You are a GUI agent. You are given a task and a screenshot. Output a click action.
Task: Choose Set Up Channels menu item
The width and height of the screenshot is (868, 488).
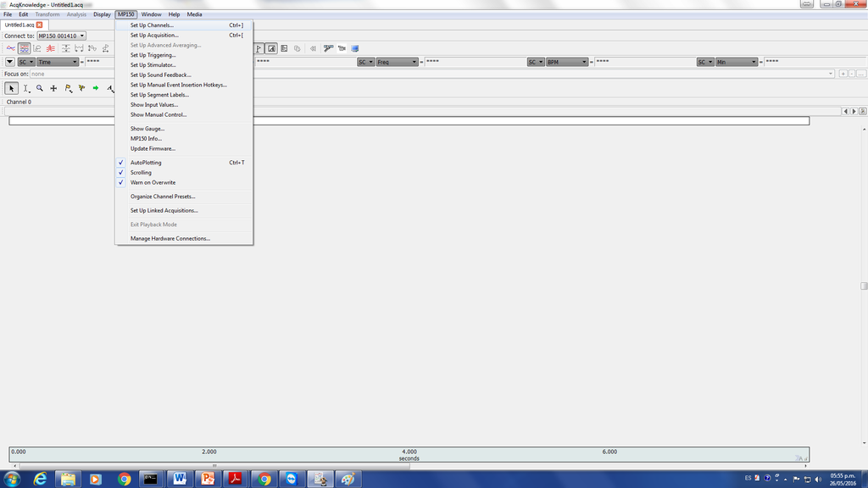coord(184,25)
